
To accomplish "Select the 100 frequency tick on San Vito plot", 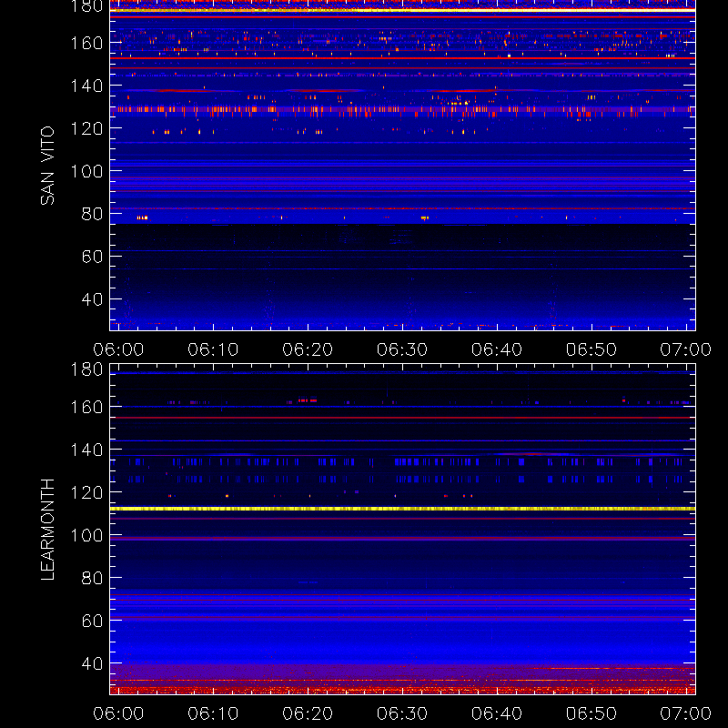I will pyautogui.click(x=86, y=171).
